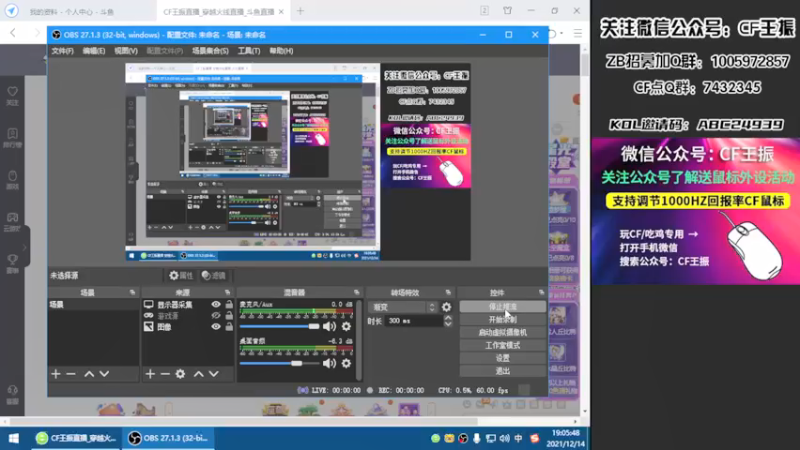Click the mixer panel vertical scrollbar
800x450 pixels.
tap(359, 340)
